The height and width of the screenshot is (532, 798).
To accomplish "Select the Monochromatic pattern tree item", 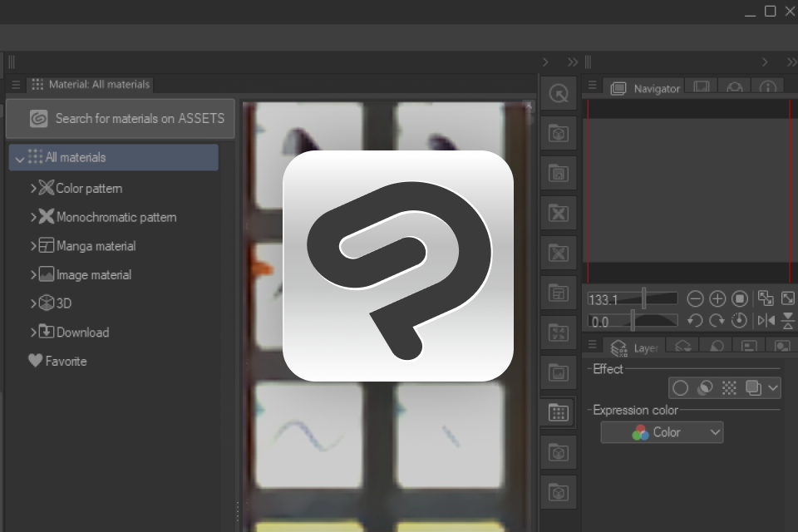I will click(x=116, y=218).
